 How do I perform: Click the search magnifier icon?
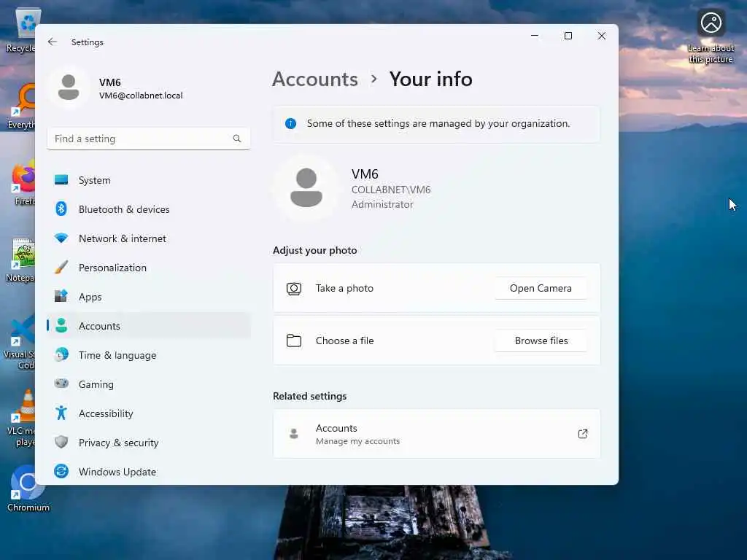[x=237, y=139]
